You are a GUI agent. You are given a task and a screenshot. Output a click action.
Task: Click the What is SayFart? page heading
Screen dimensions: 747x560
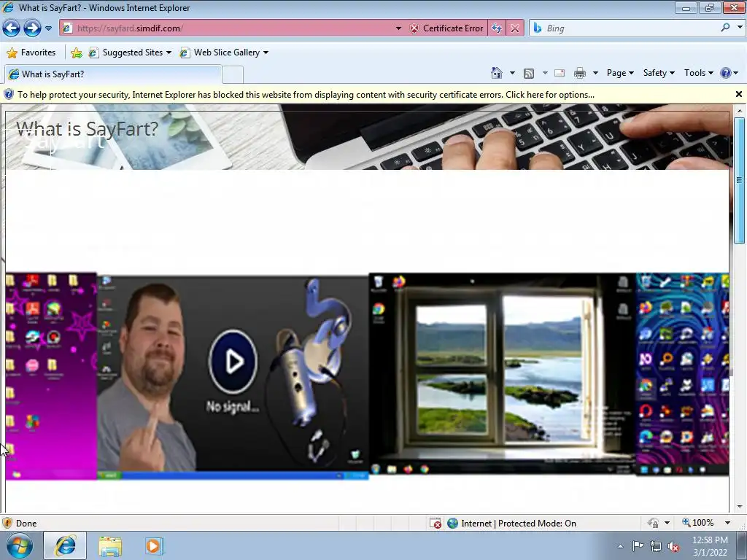[87, 128]
